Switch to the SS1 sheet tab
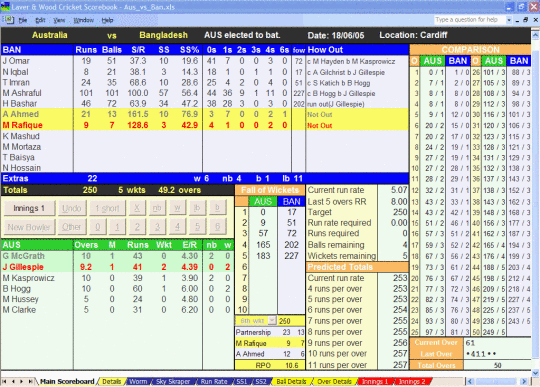 [x=242, y=381]
